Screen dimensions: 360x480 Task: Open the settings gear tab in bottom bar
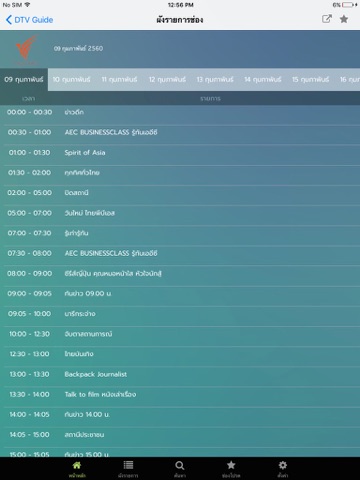click(x=283, y=469)
